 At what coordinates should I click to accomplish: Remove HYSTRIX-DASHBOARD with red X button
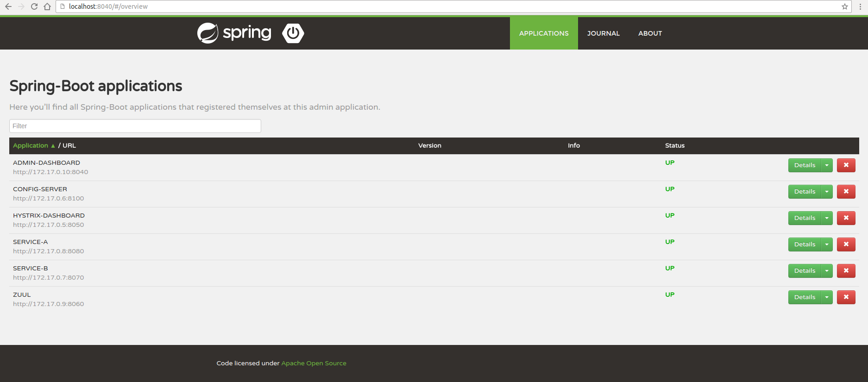coord(846,218)
